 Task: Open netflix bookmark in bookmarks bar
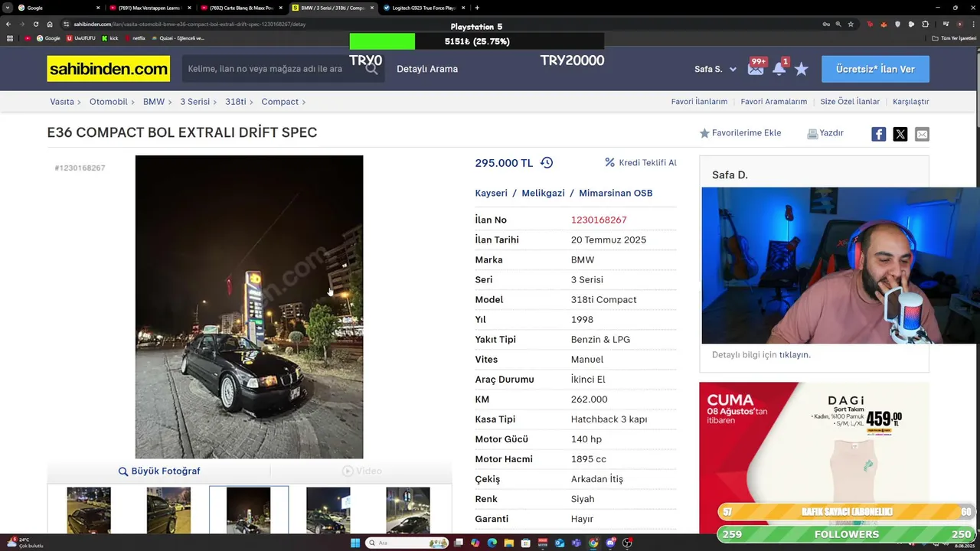134,38
